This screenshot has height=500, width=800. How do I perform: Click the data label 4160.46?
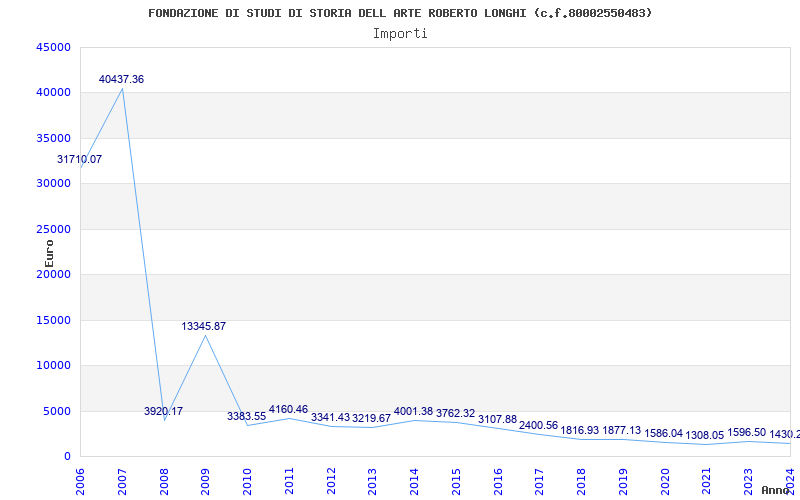(288, 409)
